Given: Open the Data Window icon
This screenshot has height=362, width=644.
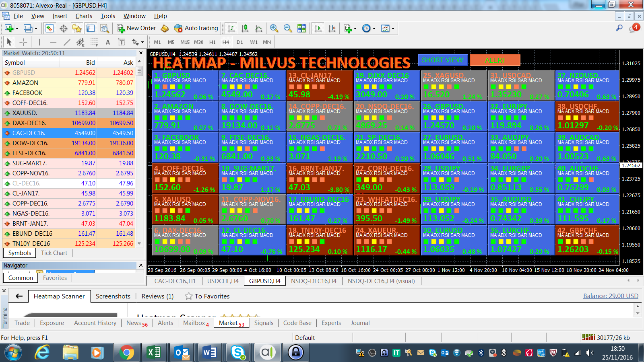Looking at the screenshot, I should click(63, 28).
